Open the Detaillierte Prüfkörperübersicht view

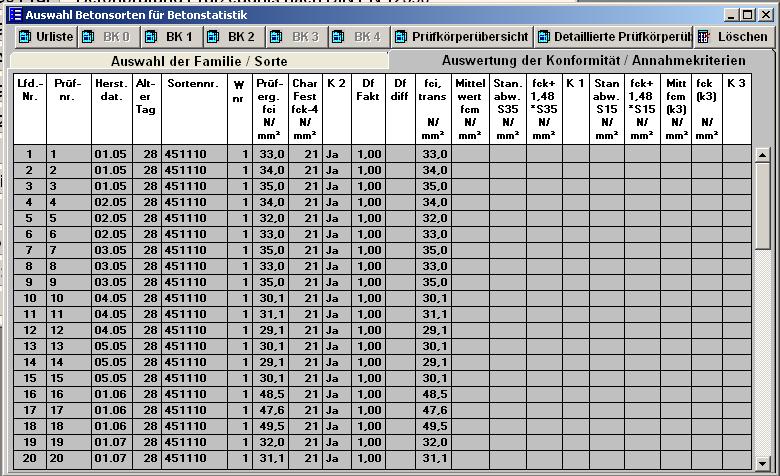613,37
